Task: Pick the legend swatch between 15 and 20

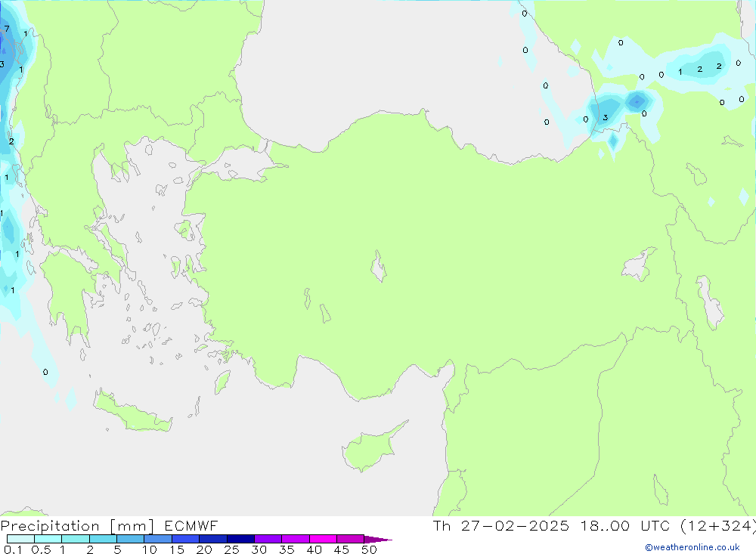Action: pos(186,539)
